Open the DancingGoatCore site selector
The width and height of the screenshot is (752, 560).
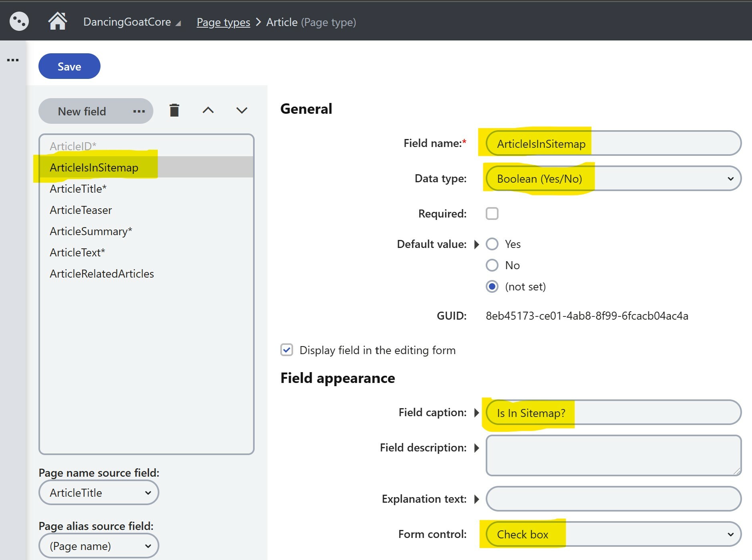(132, 22)
